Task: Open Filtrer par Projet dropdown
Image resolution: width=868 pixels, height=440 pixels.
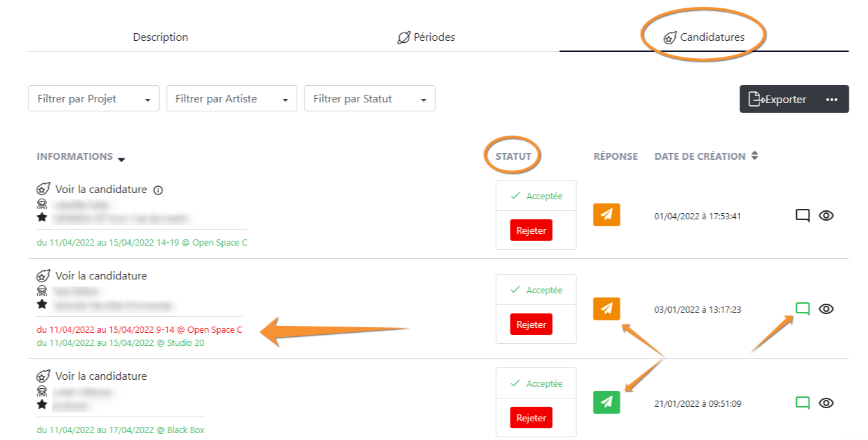Action: (x=94, y=99)
